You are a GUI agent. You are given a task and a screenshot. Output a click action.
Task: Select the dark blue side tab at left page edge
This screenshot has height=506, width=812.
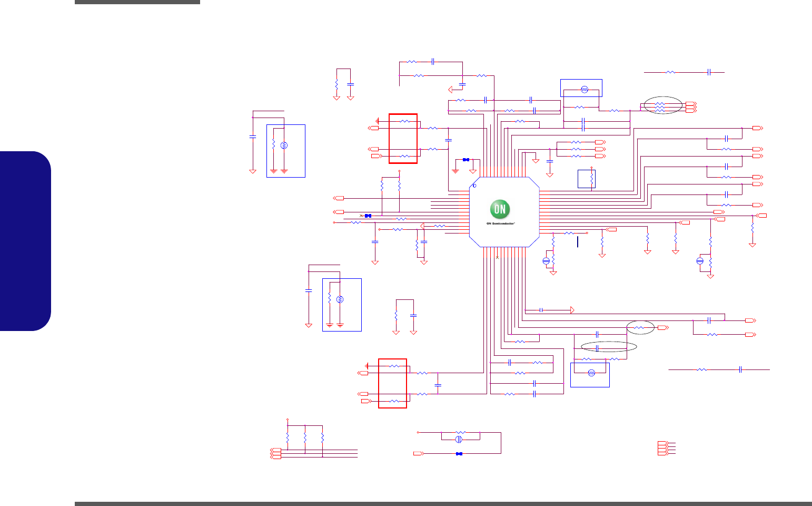tap(25, 241)
